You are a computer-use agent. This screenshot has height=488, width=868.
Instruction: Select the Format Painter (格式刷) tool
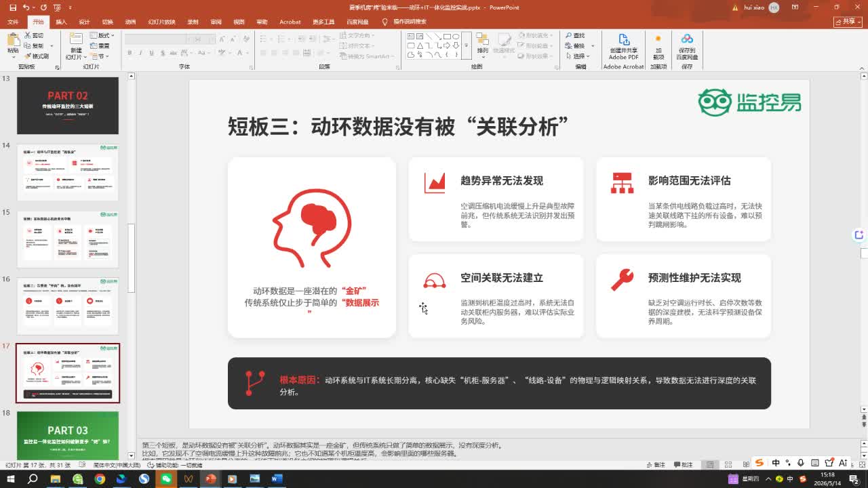[x=37, y=56]
